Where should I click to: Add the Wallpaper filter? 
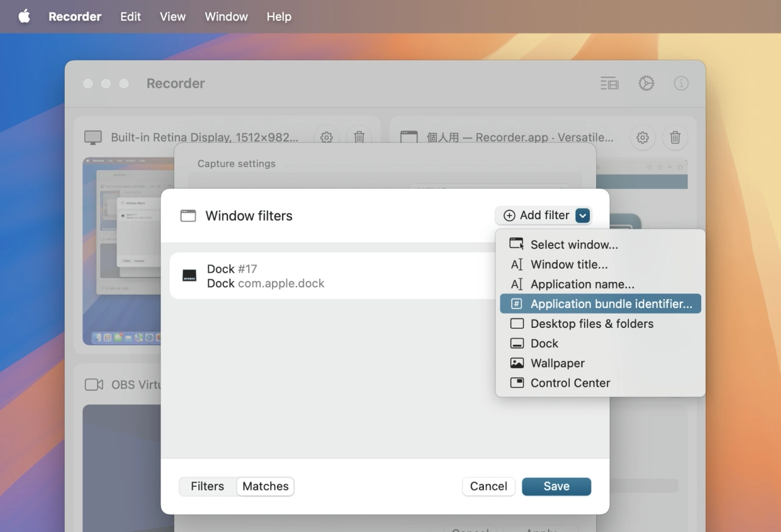click(x=557, y=363)
